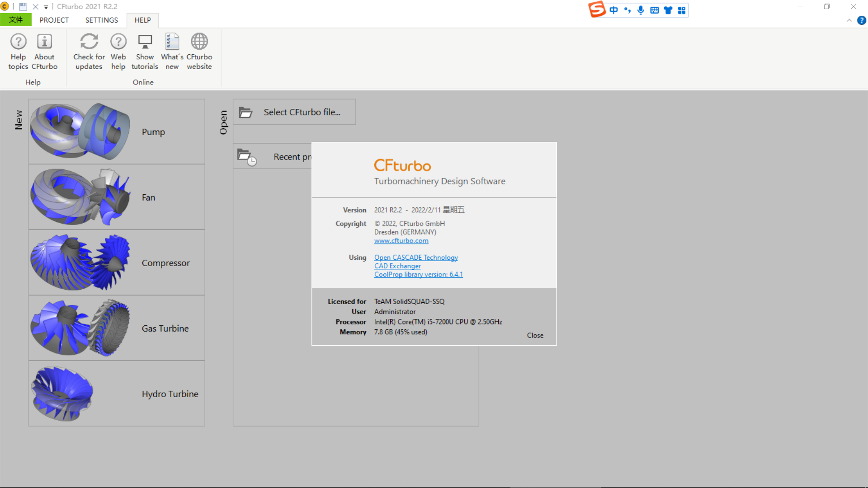
Task: Click Sogou S logo in IME toolbar
Action: [597, 9]
